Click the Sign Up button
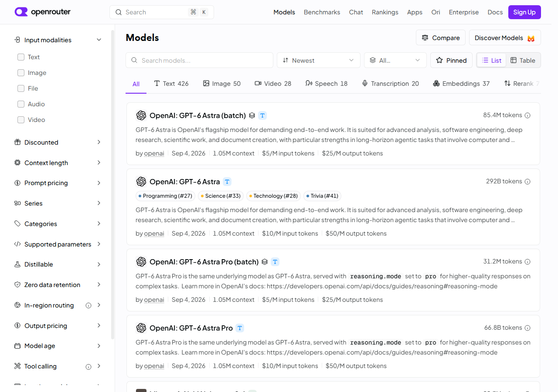Viewport: 558px width, 392px height. 524,12
